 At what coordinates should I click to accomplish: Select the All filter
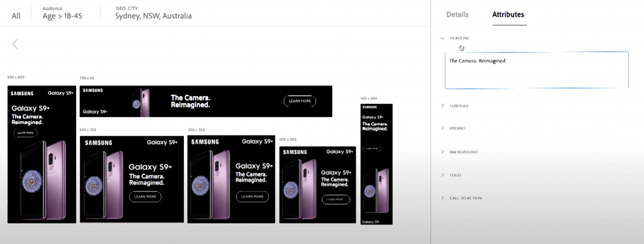[x=16, y=16]
